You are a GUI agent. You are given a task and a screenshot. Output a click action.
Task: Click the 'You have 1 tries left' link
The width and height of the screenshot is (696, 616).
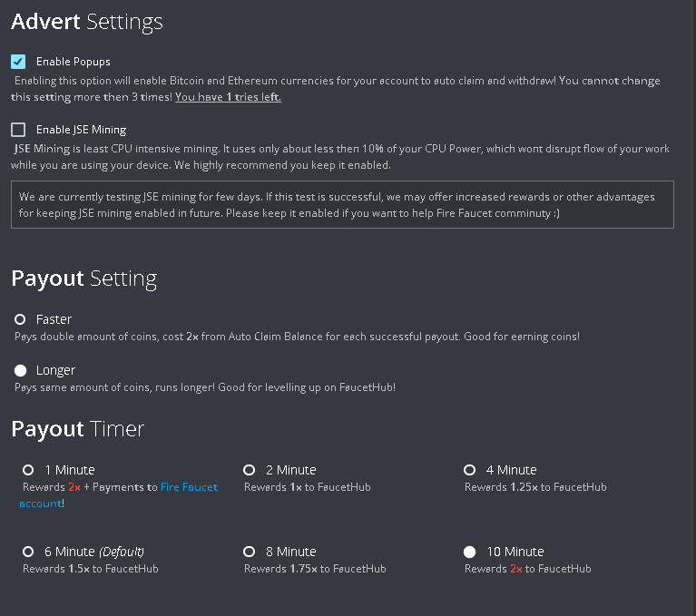[228, 97]
